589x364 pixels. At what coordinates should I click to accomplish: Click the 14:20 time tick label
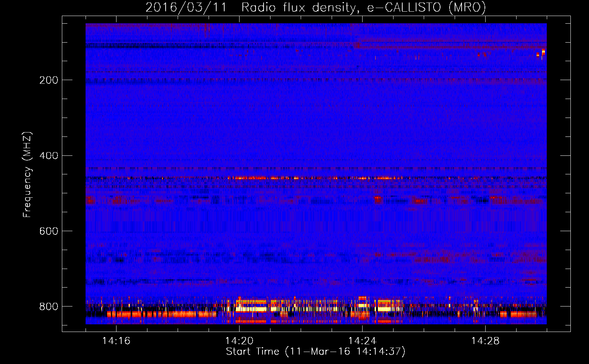(239, 341)
